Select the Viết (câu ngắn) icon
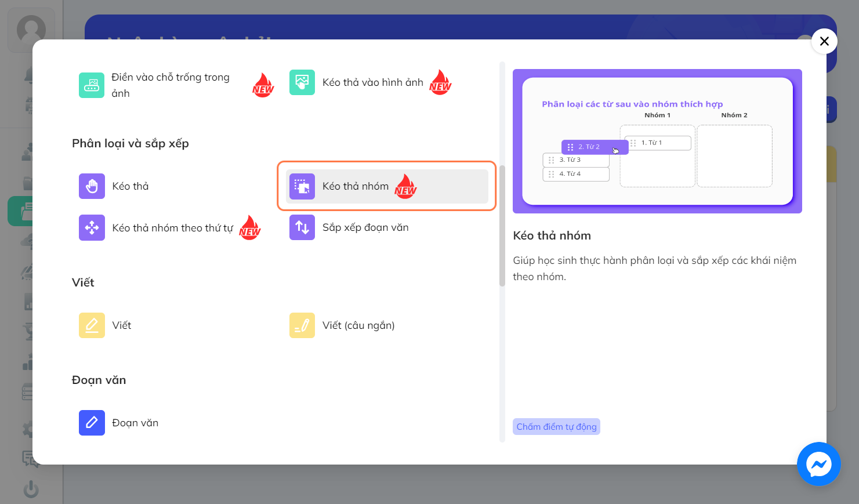859x504 pixels. point(302,325)
